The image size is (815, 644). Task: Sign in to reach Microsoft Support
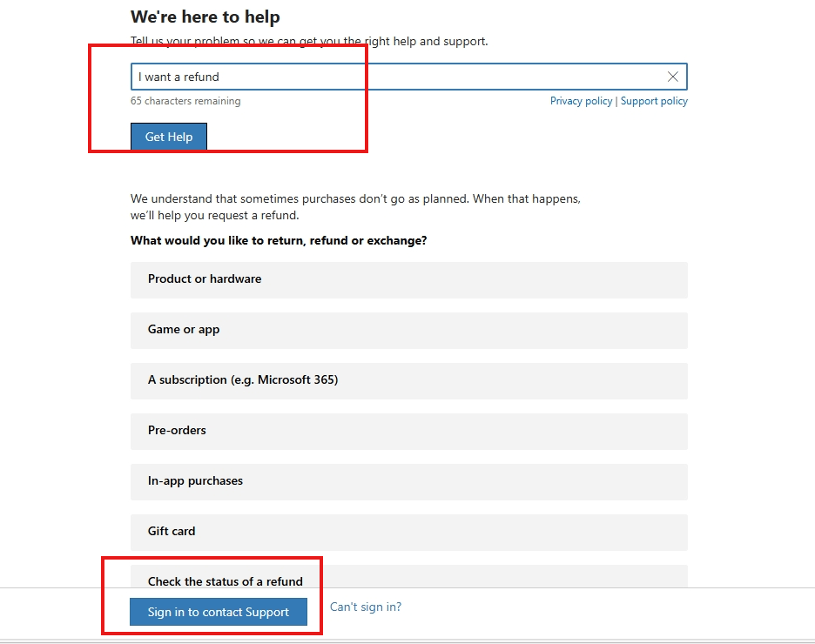tap(218, 612)
